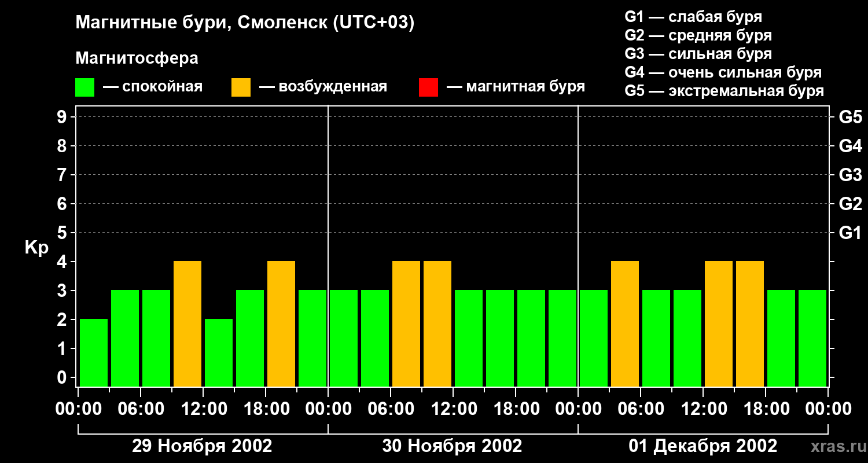Click the 'Kp' axis label
This screenshot has width=868, height=463.
click(x=36, y=248)
